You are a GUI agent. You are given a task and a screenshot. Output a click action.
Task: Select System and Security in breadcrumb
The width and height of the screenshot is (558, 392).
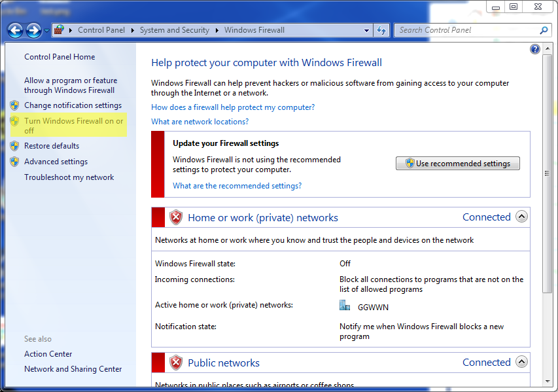(175, 30)
